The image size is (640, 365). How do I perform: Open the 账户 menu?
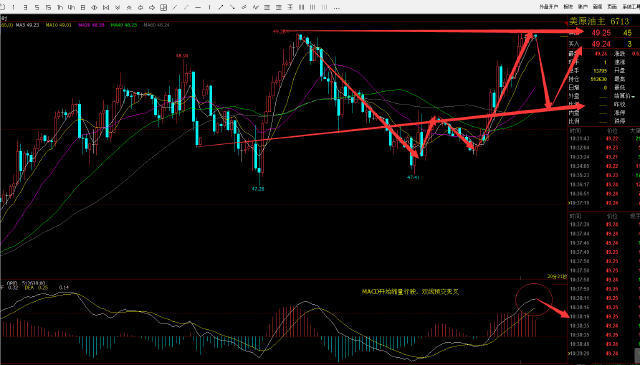tap(582, 7)
